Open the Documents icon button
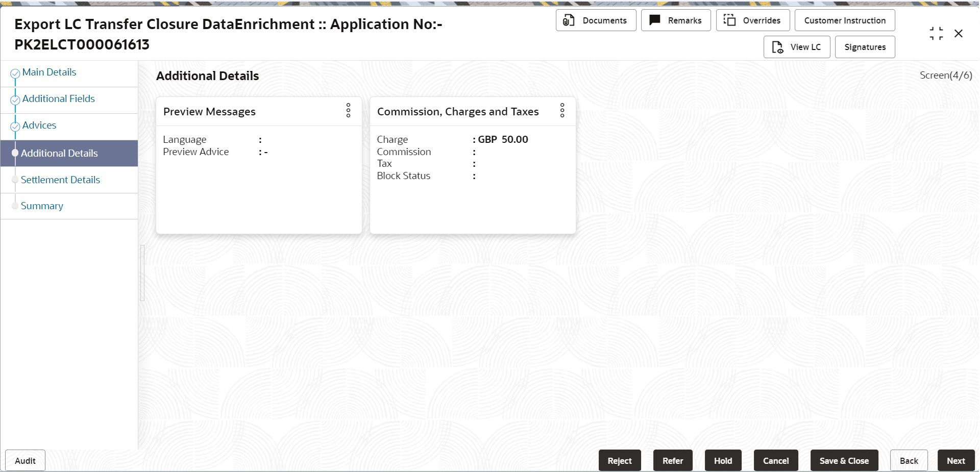Image resolution: width=980 pixels, height=472 pixels. (x=569, y=20)
